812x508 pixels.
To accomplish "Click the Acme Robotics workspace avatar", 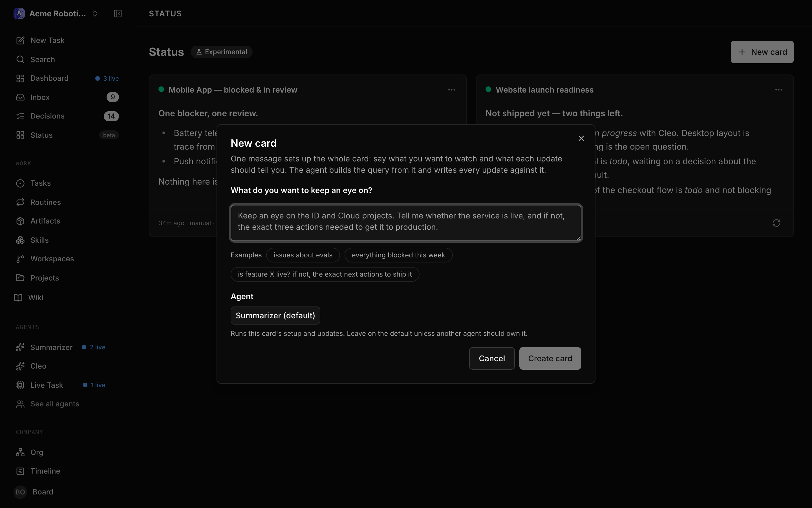I will (19, 14).
